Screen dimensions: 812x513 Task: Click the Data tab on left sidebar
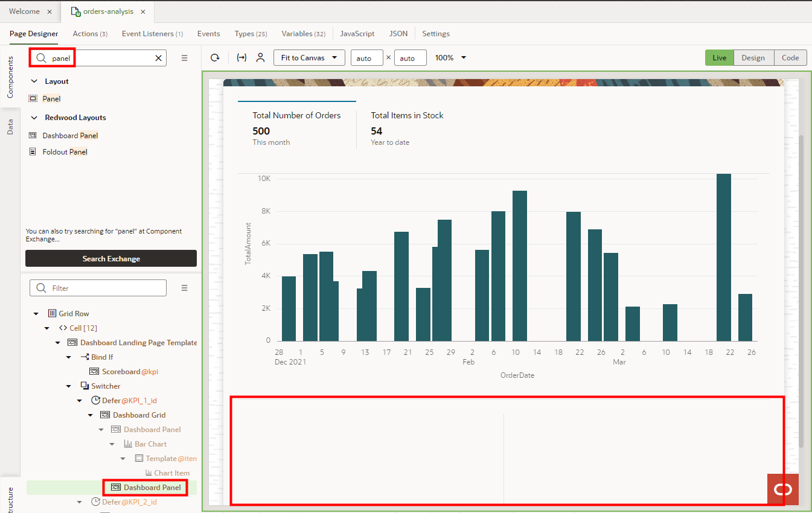[x=10, y=125]
